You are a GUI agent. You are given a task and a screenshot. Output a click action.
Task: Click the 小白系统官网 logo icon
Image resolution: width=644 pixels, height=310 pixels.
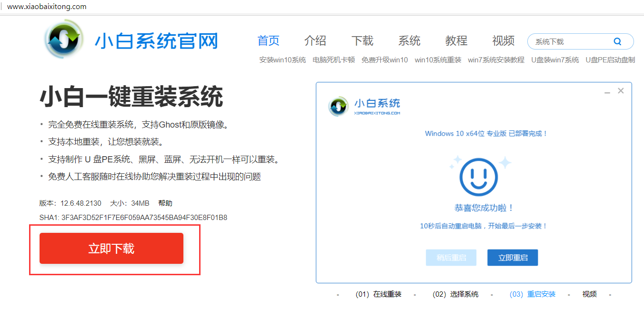tap(65, 39)
